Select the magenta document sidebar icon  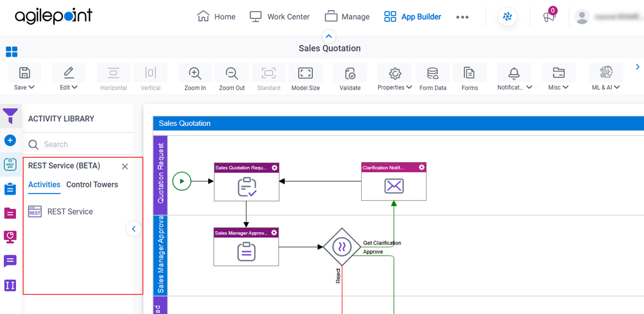(10, 213)
